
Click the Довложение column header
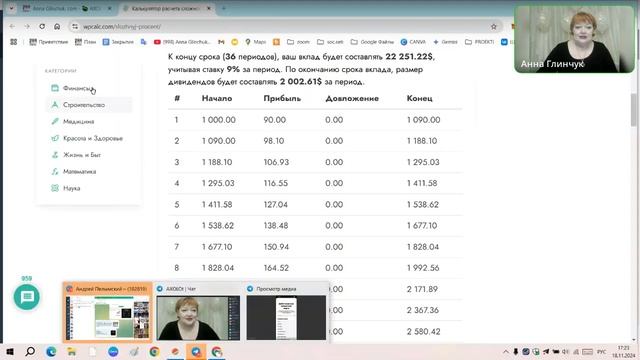point(352,98)
